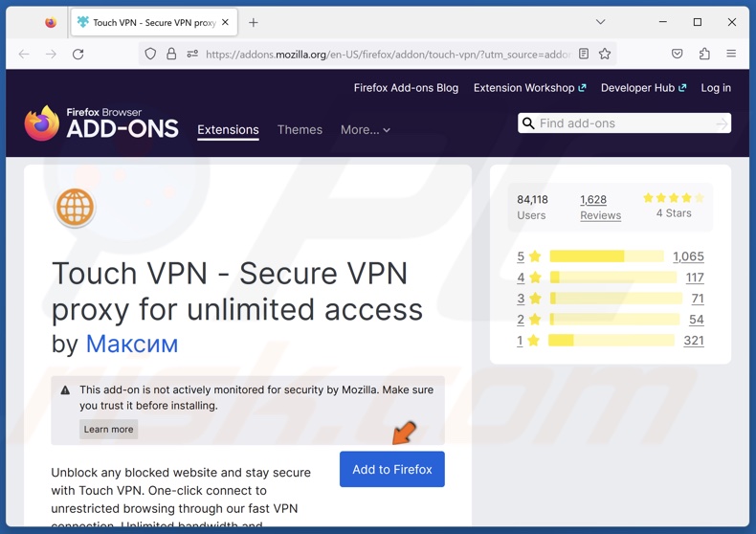This screenshot has width=756, height=534.
Task: Open the List all tabs chevron
Action: [x=600, y=22]
